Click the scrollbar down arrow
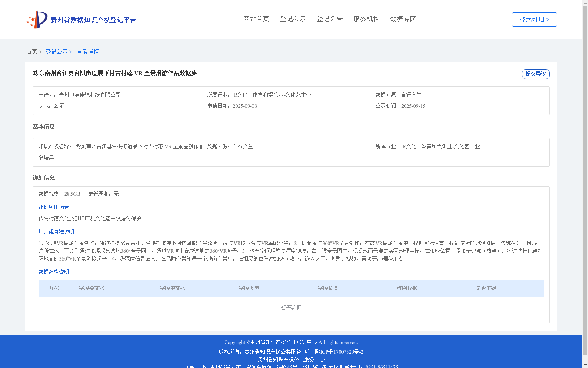Screen dimensions: 588x368 [585, 365]
